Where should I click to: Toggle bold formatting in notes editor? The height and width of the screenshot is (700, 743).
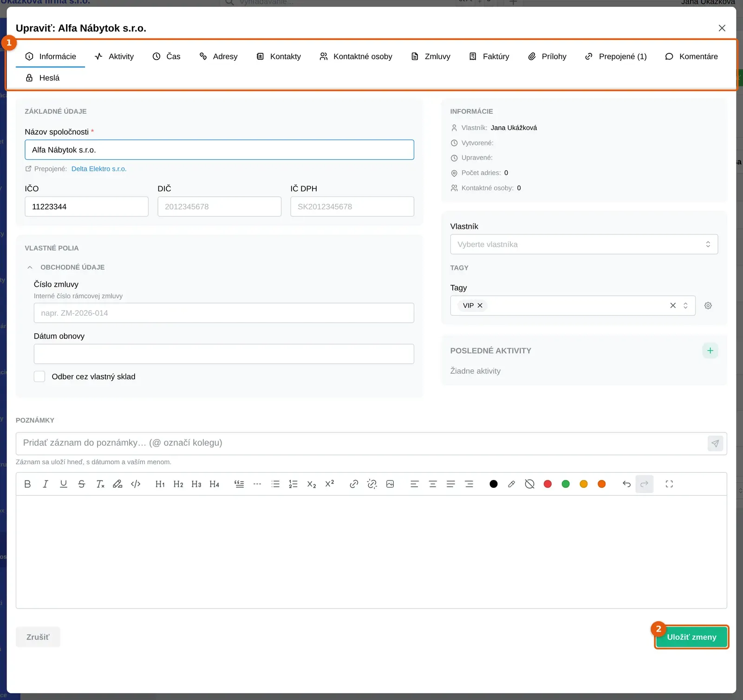pyautogui.click(x=27, y=484)
